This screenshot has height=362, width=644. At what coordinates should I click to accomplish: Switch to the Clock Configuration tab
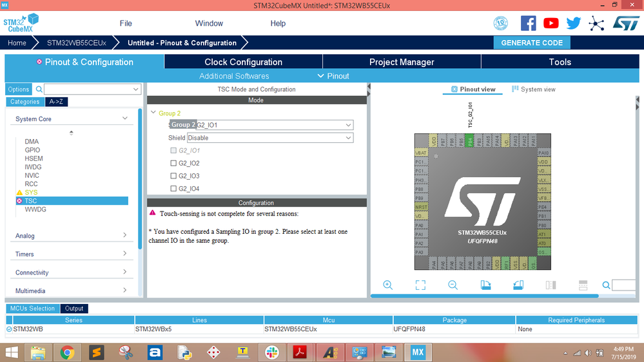click(243, 62)
